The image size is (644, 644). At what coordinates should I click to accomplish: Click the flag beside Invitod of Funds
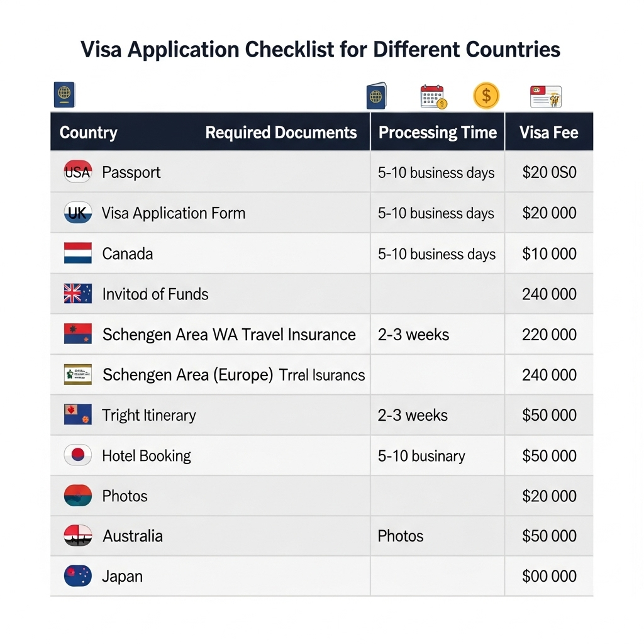pyautogui.click(x=78, y=294)
